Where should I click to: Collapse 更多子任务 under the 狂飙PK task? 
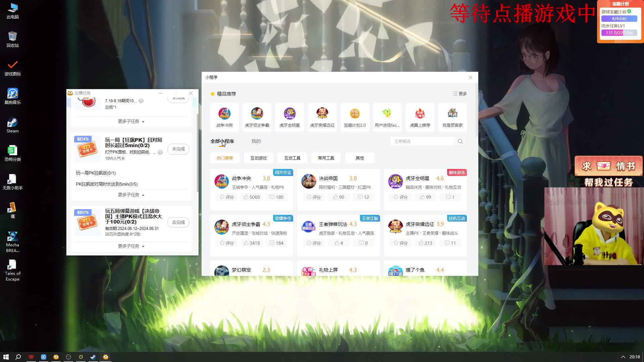(x=130, y=195)
